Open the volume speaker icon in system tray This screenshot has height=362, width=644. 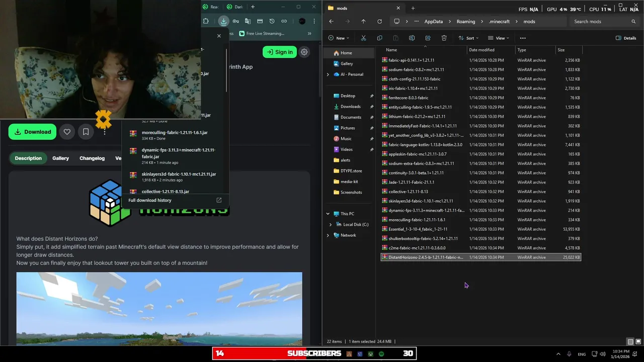pyautogui.click(x=603, y=354)
